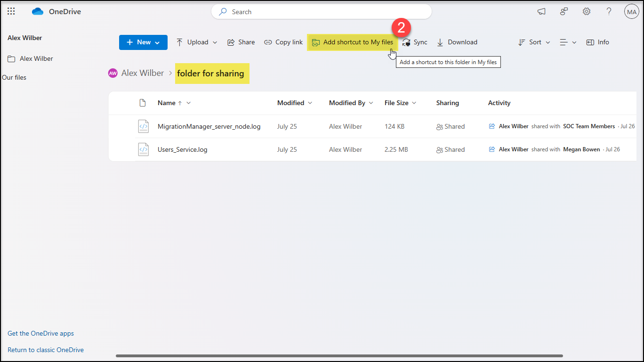Click the Help question mark icon
This screenshot has width=644, height=362.
coord(609,11)
